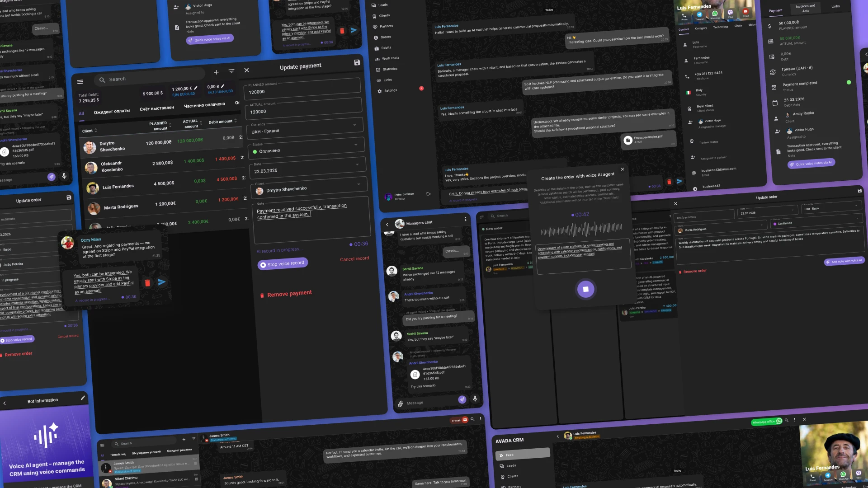Click Quick voice notes via AI under Payment tab
Image resolution: width=868 pixels, height=488 pixels.
click(x=811, y=164)
